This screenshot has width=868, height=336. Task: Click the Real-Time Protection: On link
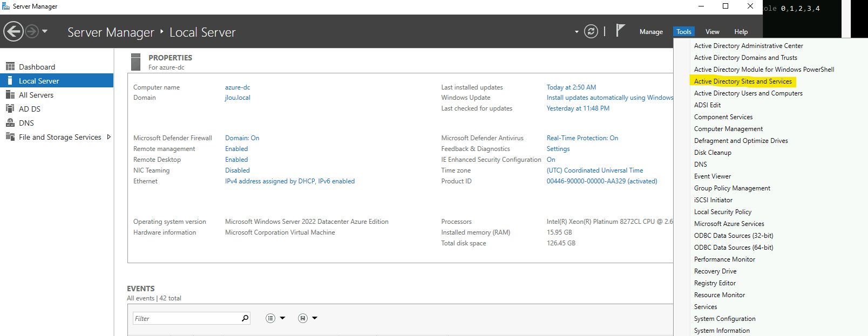click(582, 138)
